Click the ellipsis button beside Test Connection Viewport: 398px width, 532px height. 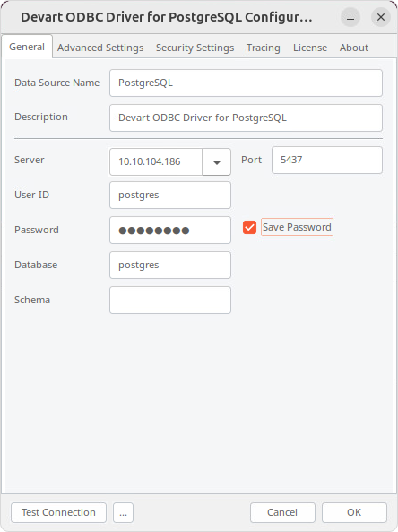(123, 512)
